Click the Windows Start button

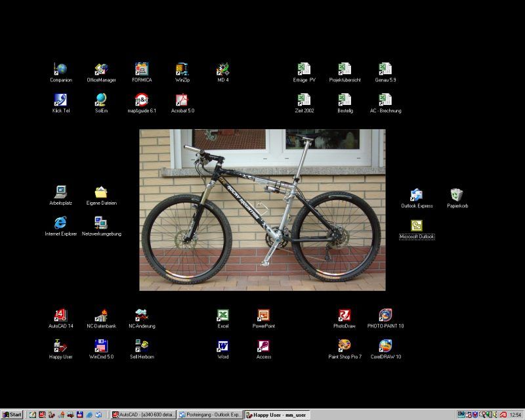[x=12, y=415]
